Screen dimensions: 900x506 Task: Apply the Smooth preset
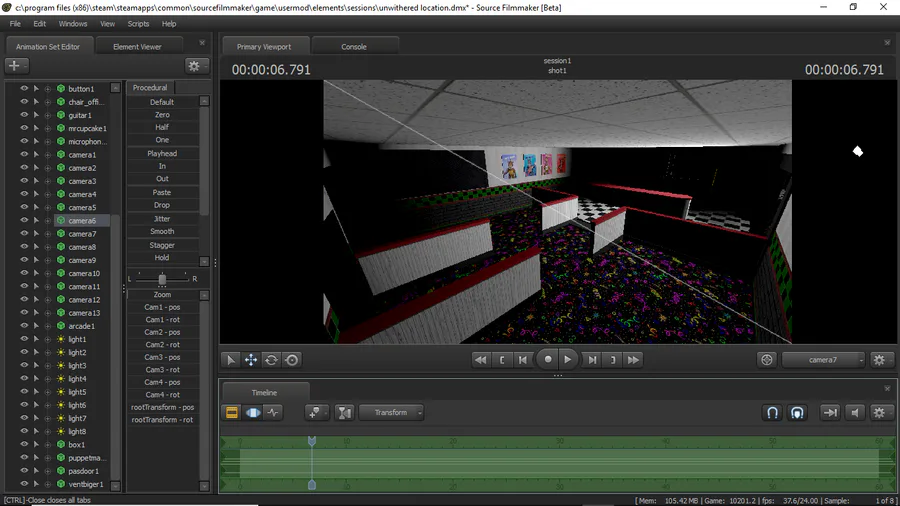[162, 231]
